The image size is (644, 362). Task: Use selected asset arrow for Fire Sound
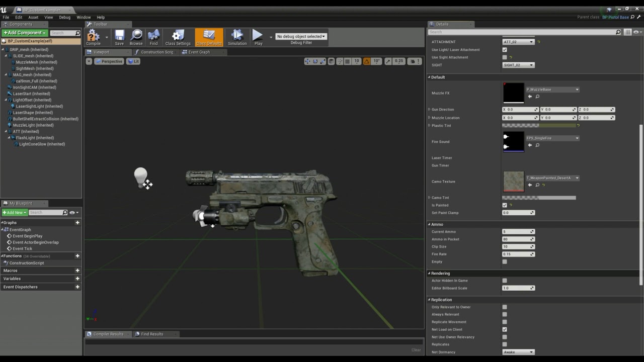point(530,145)
